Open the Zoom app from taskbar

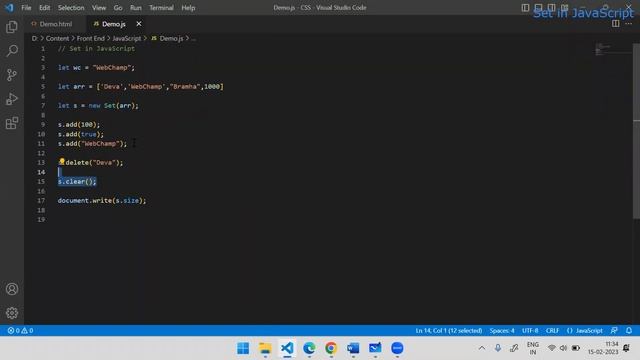[397, 348]
